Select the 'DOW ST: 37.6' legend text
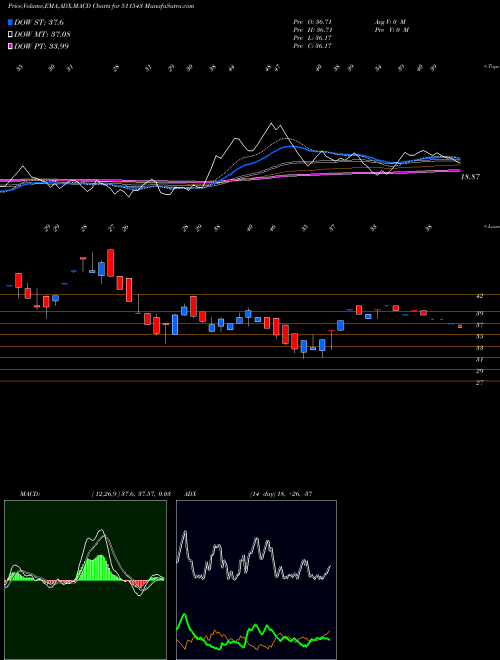The height and width of the screenshot is (660, 500). (x=39, y=22)
